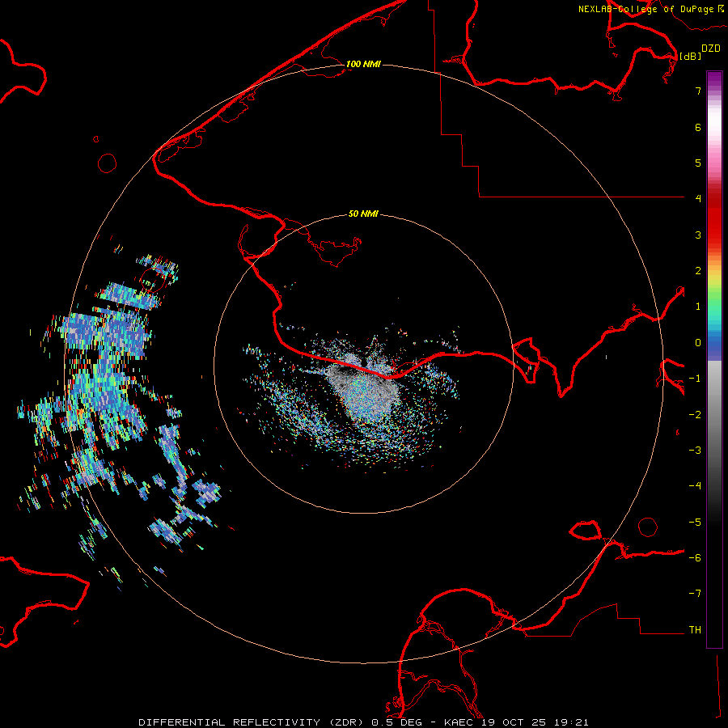Image resolution: width=728 pixels, height=728 pixels.
Task: Select the 'DZD' product label above the color bar
Action: click(x=711, y=49)
